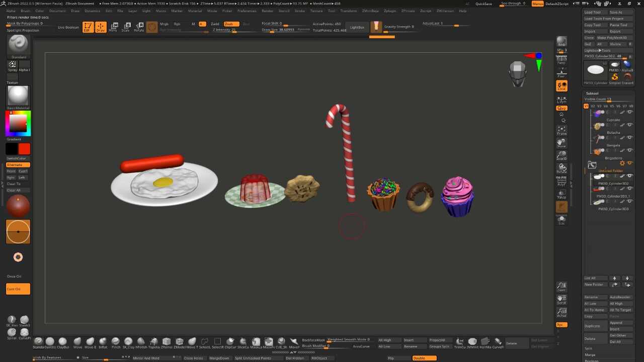Toggle visibility eye of PM3D_Cylinder3D2 subtool
Screen dimensions: 644x362
click(x=629, y=176)
